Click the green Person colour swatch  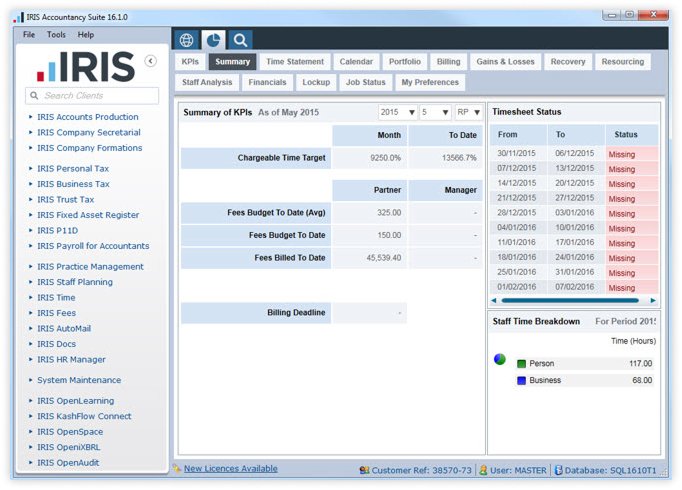coord(521,363)
